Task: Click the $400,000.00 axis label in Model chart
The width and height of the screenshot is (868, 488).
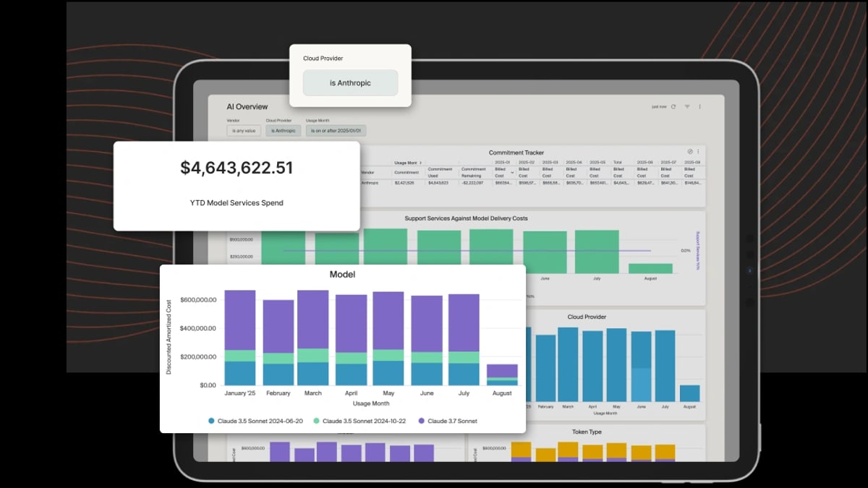Action: [x=198, y=328]
